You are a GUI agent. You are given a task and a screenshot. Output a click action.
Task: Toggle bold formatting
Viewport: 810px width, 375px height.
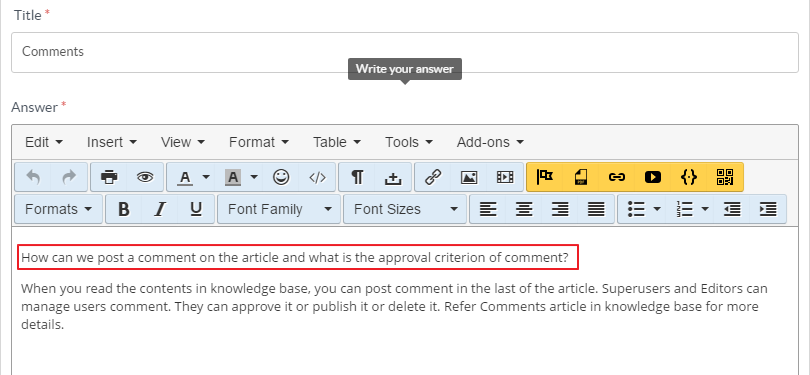[x=123, y=209]
